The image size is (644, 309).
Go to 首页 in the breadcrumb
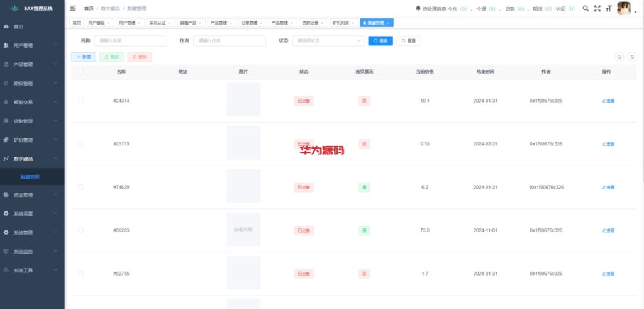coord(89,8)
